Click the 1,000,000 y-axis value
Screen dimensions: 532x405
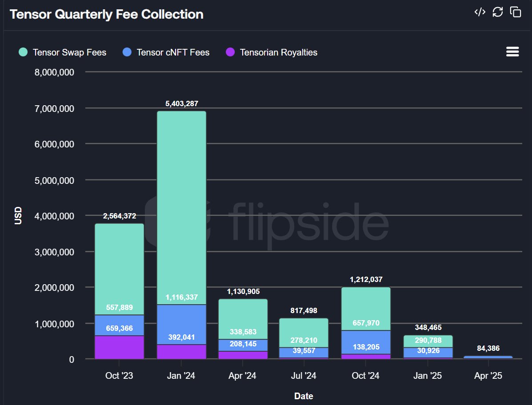(54, 324)
